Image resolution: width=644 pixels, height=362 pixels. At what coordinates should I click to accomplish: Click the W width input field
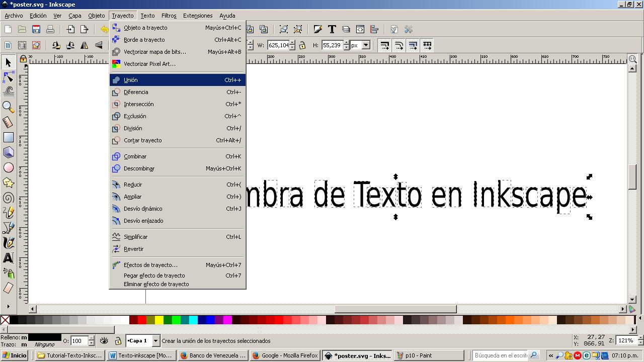(x=278, y=45)
